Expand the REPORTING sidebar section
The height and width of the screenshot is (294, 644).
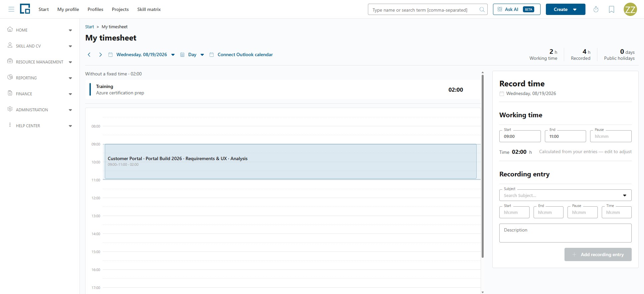[70, 78]
